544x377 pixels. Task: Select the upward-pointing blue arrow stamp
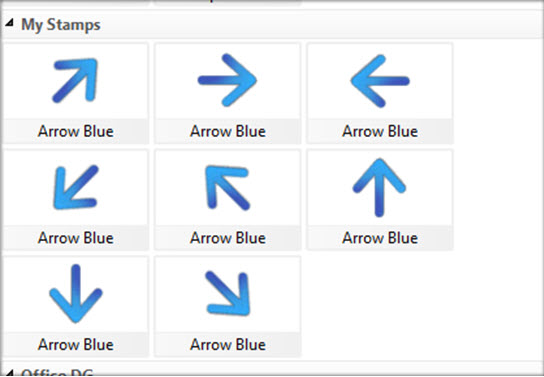[x=379, y=188]
